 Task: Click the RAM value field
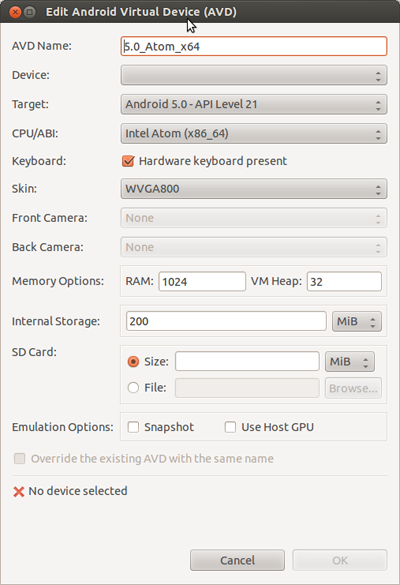(x=202, y=281)
